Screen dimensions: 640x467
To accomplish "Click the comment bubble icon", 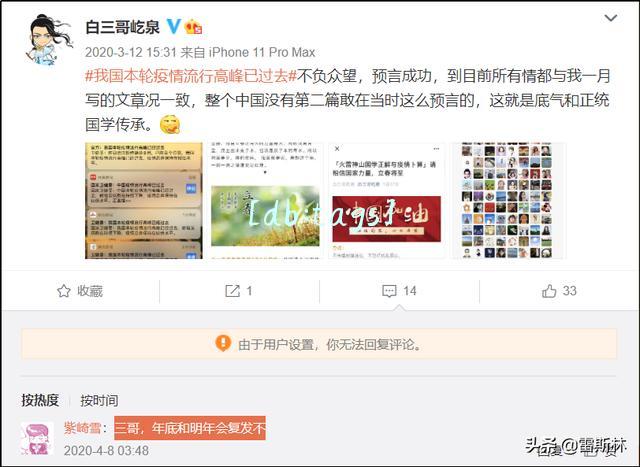I will pos(389,291).
